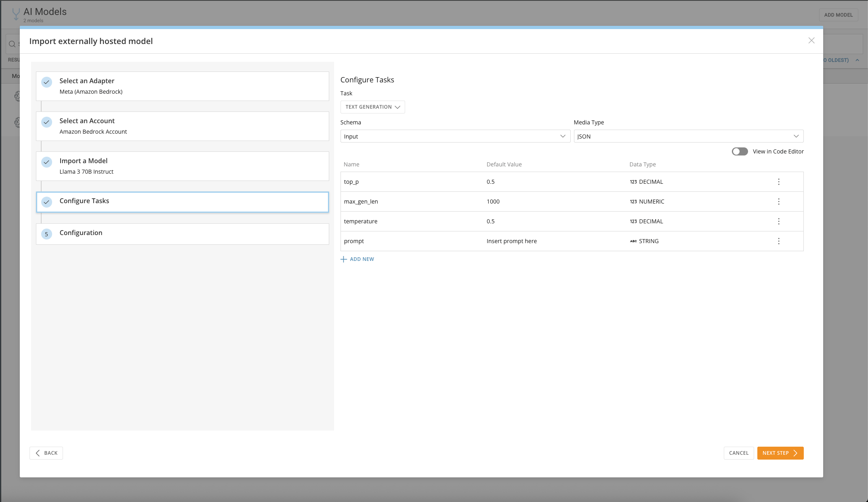Open options menu for max_gen_len row
Image resolution: width=868 pixels, height=502 pixels.
(779, 202)
